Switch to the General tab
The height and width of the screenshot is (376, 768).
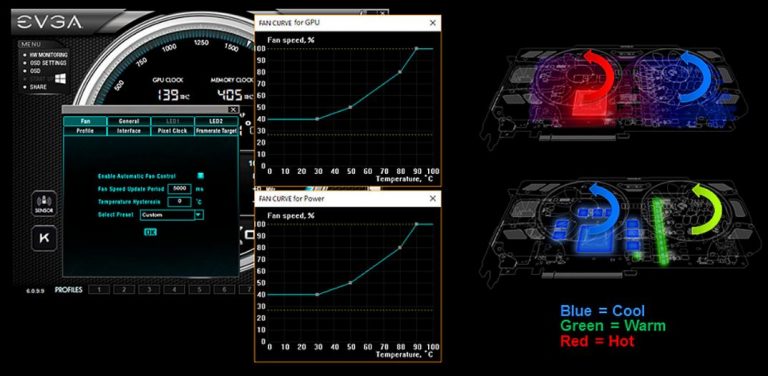pos(129,121)
